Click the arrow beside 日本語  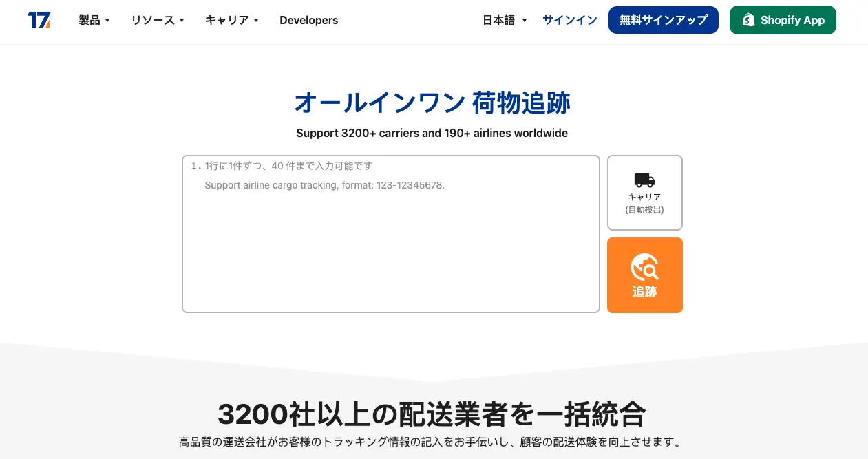(x=525, y=21)
